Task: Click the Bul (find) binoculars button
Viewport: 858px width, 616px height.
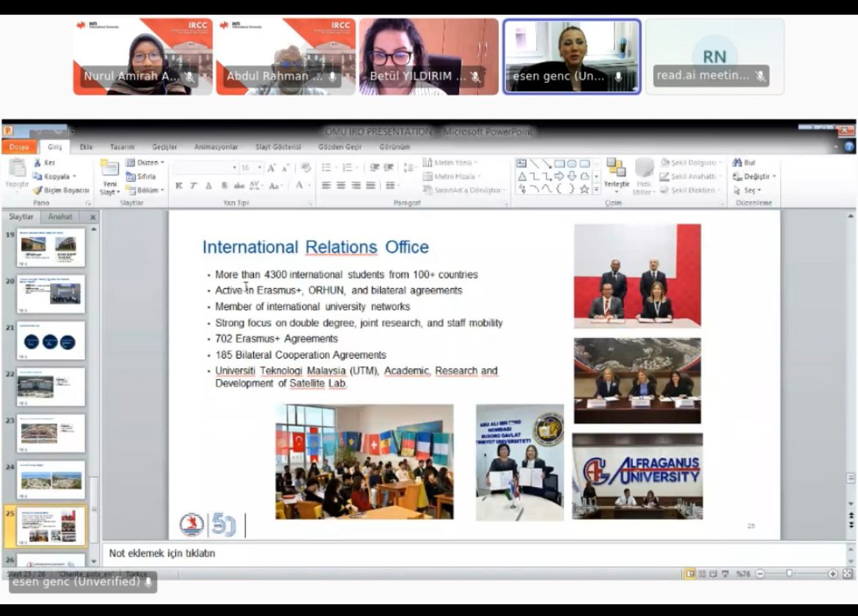Action: coord(744,163)
